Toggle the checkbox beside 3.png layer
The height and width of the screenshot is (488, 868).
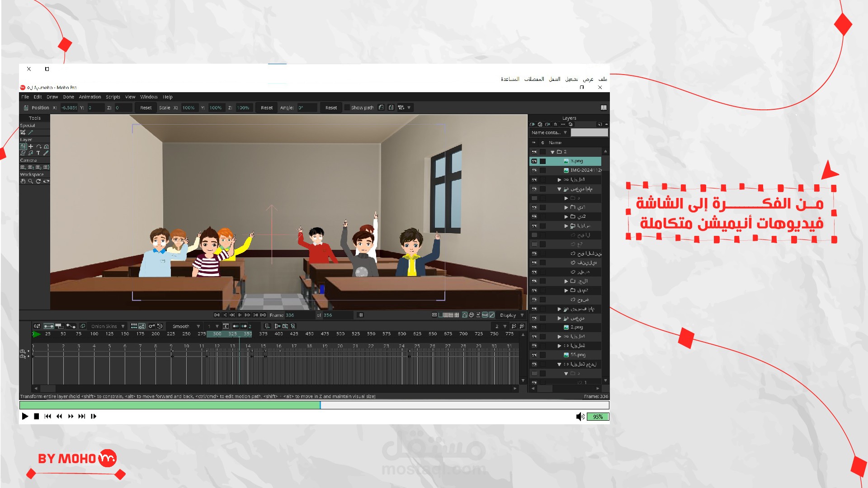(543, 161)
